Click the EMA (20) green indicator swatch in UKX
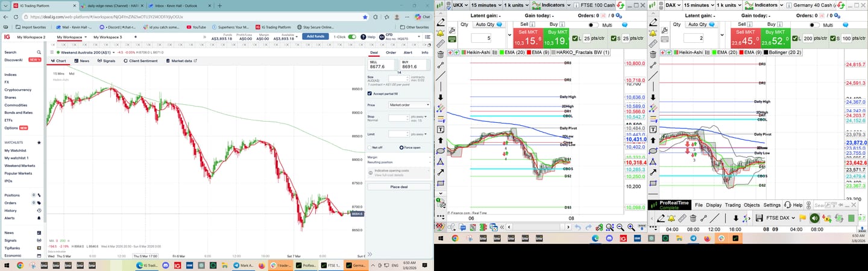 click(502, 52)
